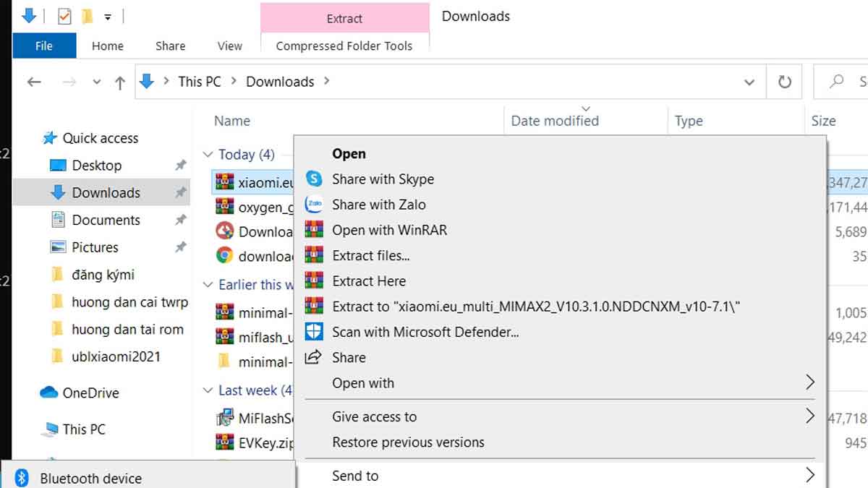Click the Bluetooth device icon
Image resolution: width=868 pixels, height=488 pixels.
[x=22, y=478]
